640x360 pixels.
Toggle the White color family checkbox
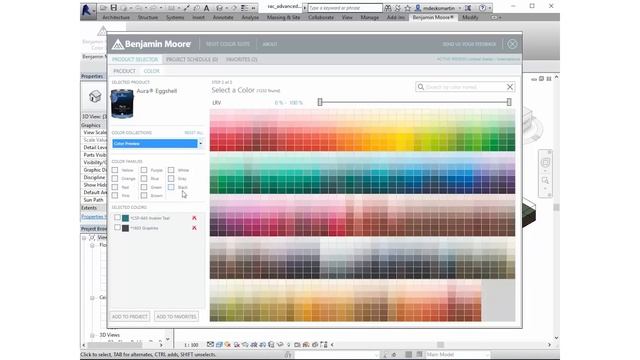point(171,170)
